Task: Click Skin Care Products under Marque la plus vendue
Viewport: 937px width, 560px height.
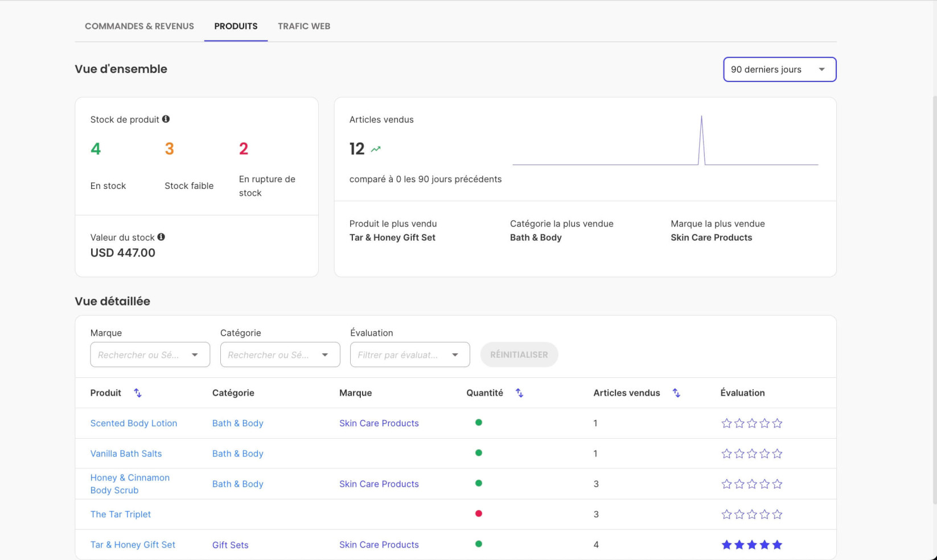Action: tap(712, 237)
